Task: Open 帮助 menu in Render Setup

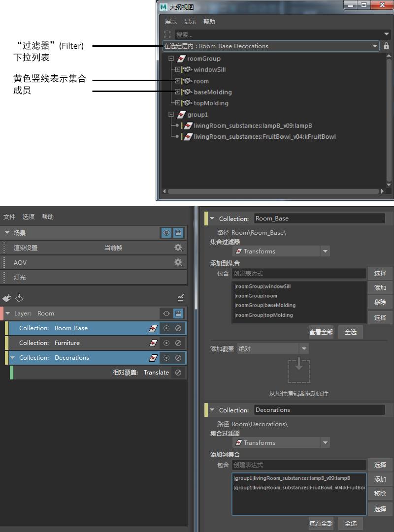Action: pyautogui.click(x=48, y=217)
